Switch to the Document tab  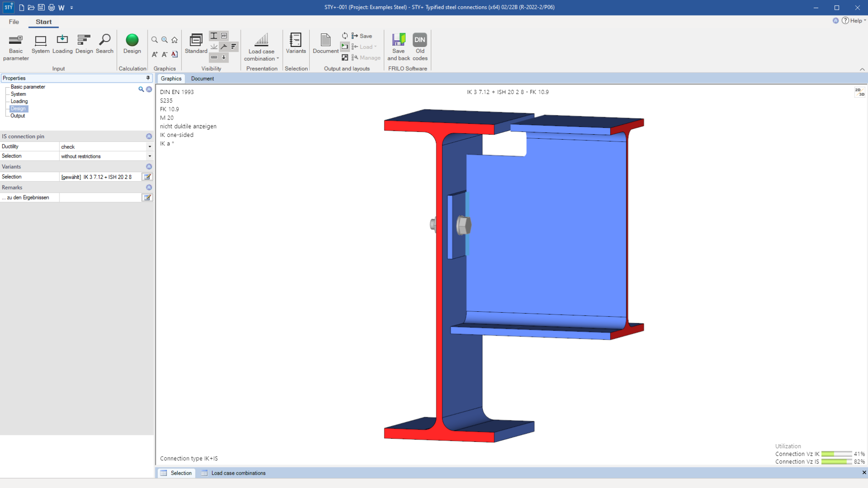[x=202, y=79]
